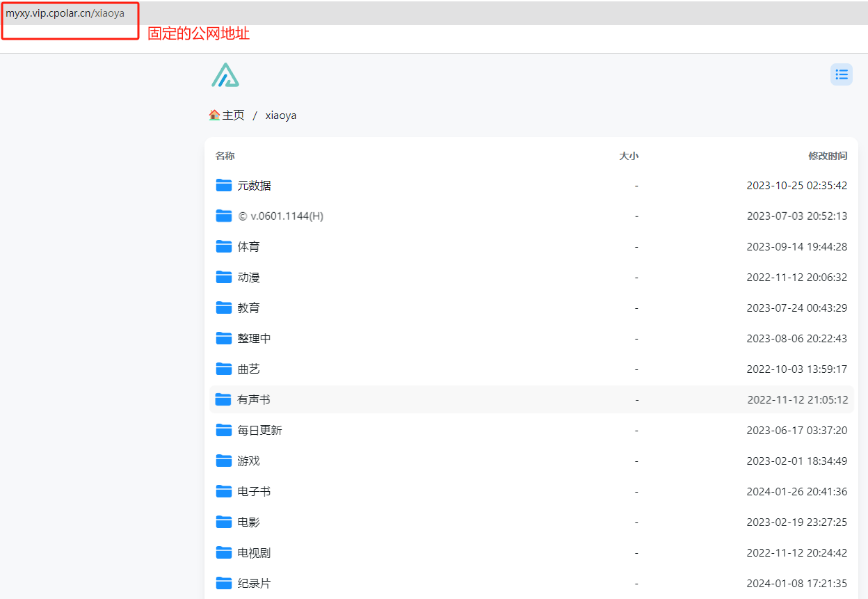The image size is (868, 599).
Task: Click xiaoya breadcrumb link
Action: [x=281, y=115]
